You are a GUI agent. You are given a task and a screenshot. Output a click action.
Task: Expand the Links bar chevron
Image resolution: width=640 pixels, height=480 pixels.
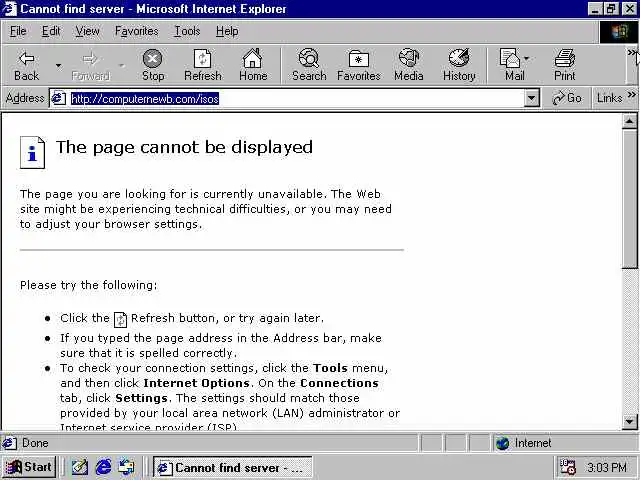pos(631,95)
